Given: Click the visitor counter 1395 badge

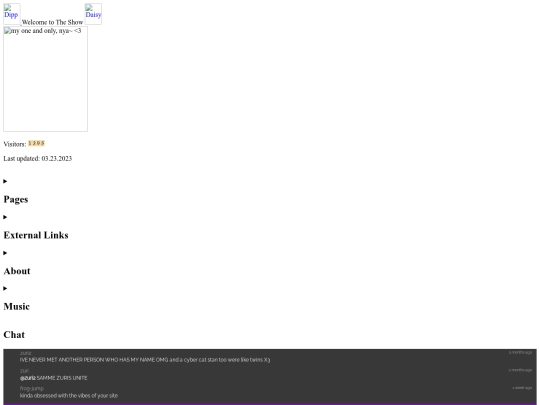Looking at the screenshot, I should click(x=36, y=143).
